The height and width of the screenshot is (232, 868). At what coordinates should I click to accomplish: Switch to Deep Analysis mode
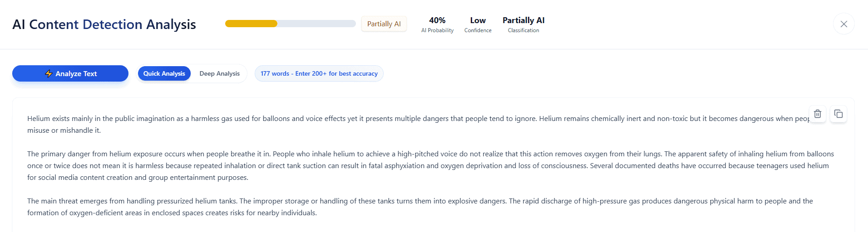[219, 73]
